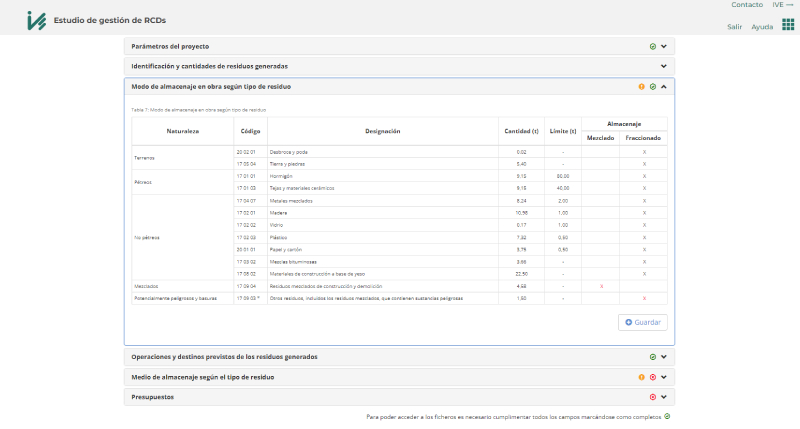Click the Salir link
The image size is (800, 429).
[x=734, y=27]
